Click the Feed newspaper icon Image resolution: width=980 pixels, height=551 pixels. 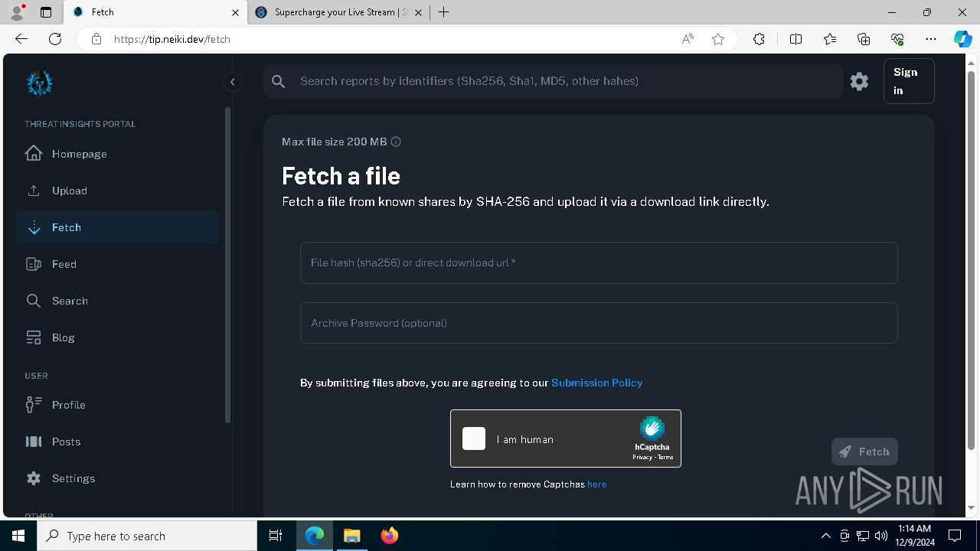(34, 264)
